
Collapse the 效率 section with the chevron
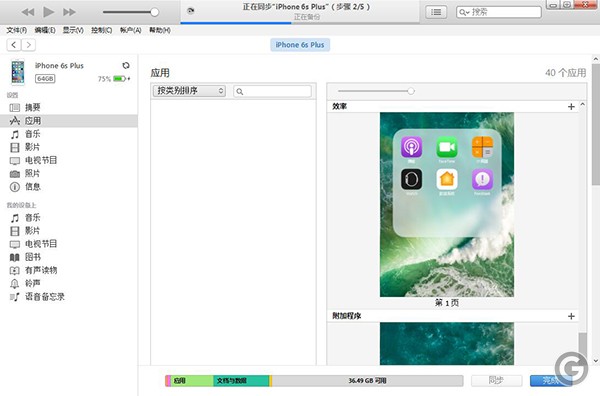coord(582,104)
